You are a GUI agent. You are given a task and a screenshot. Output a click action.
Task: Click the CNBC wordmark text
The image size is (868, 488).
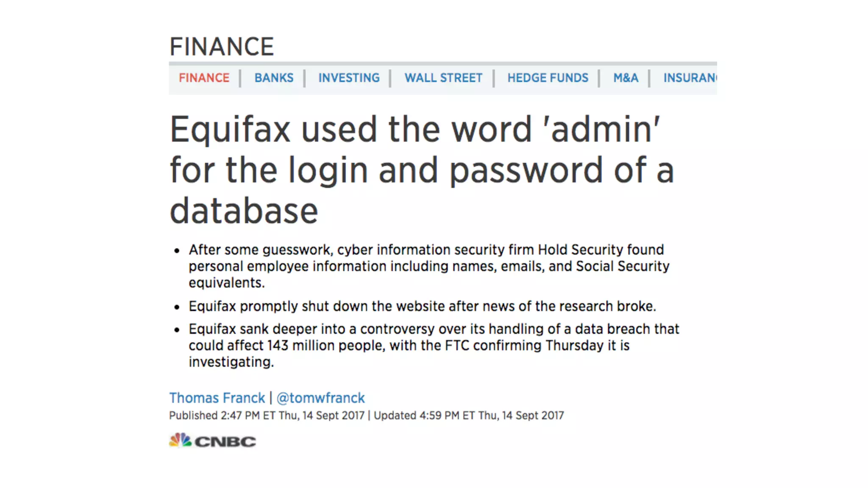point(225,442)
